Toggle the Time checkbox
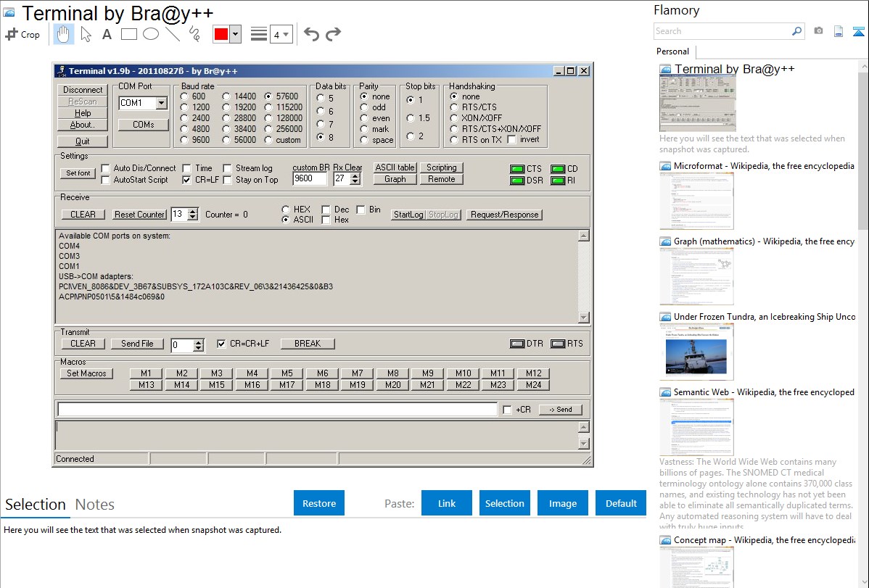The image size is (869, 588). tap(186, 168)
